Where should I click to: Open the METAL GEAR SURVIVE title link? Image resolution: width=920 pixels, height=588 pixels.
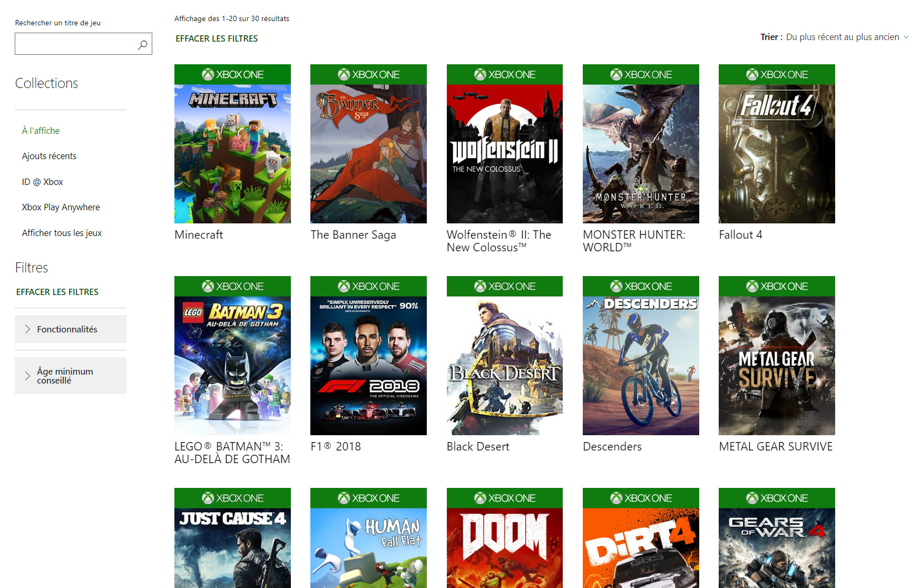776,447
